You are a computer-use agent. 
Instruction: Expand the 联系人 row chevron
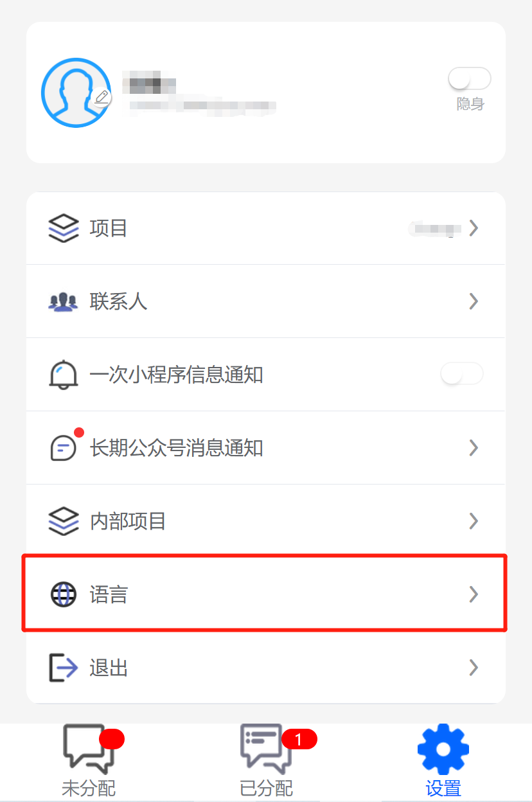(474, 301)
